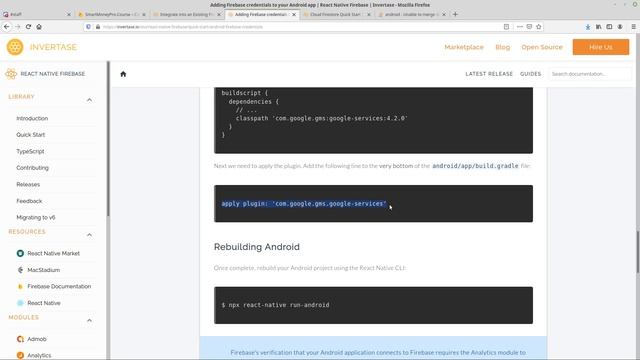640x360 pixels.
Task: Go back to the previous page
Action: pyautogui.click(x=7, y=27)
